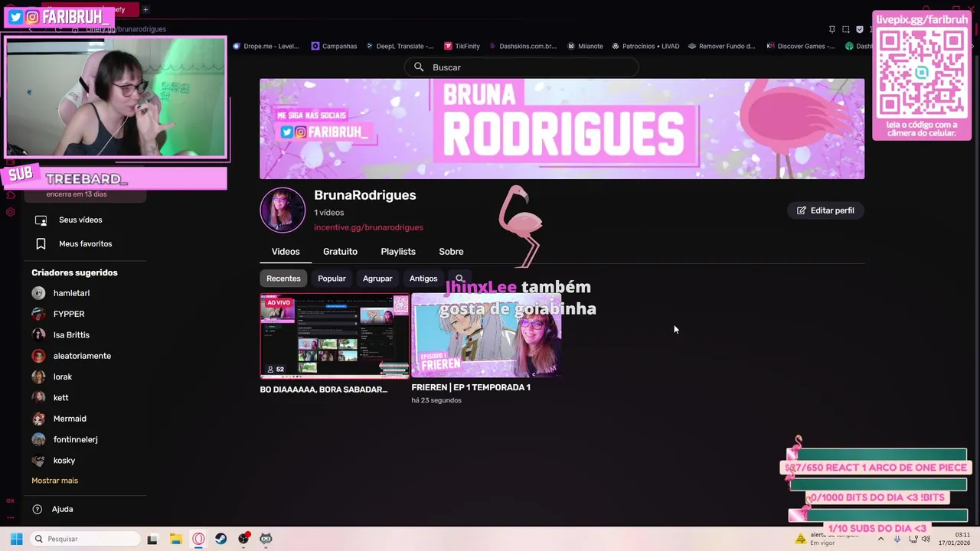The width and height of the screenshot is (980, 551).
Task: Select the Agrupar filter chip
Action: (x=377, y=279)
